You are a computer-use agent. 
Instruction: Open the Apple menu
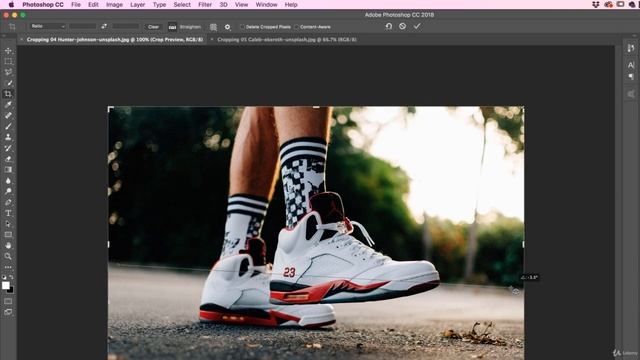click(11, 4)
